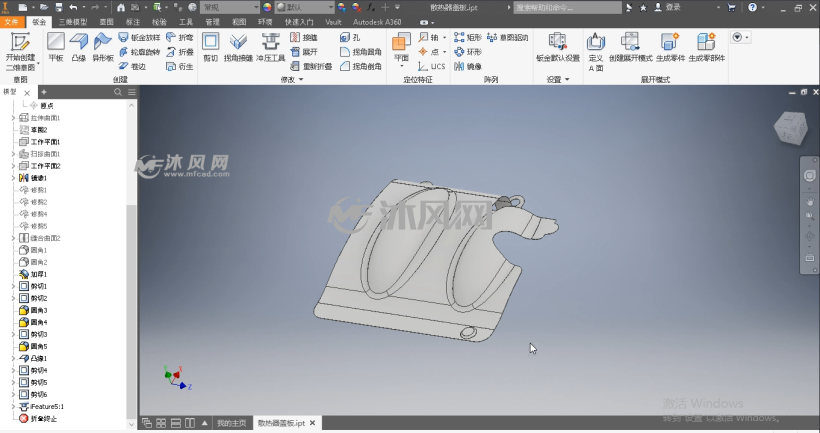Open the 默认 appearance dropdown
Image resolution: width=820 pixels, height=433 pixels.
(x=304, y=7)
